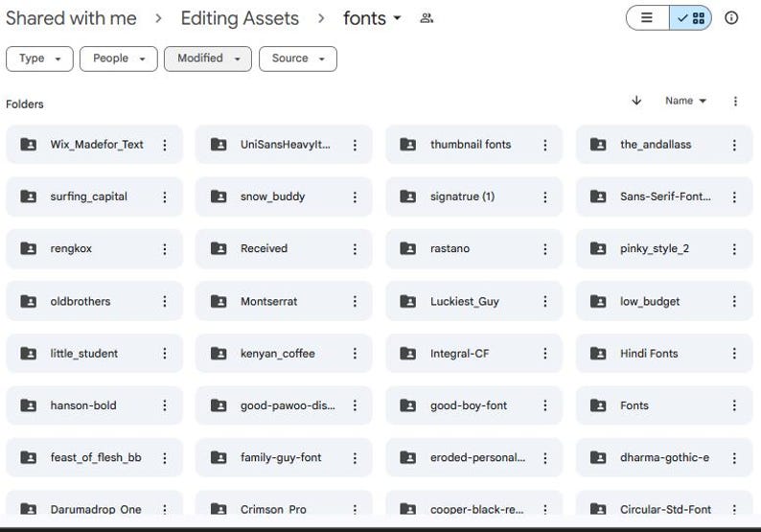761x532 pixels.
Task: Open more actions for thumbnail fonts folder
Action: (545, 145)
